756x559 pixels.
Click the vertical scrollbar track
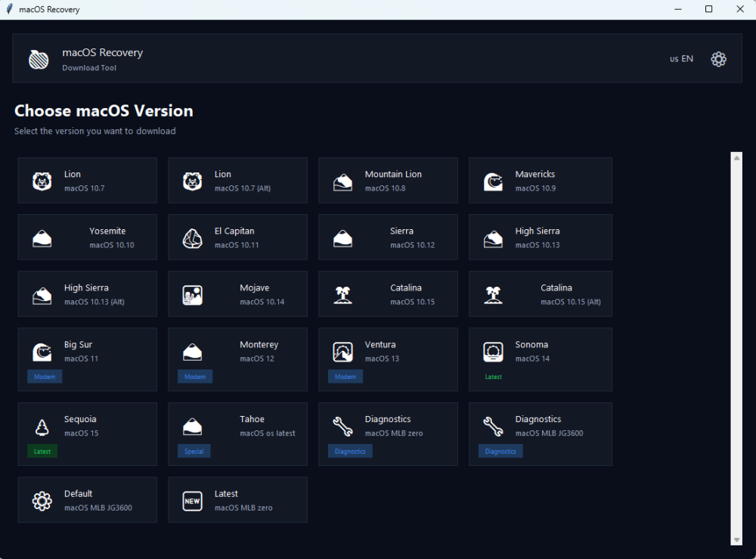click(736, 349)
